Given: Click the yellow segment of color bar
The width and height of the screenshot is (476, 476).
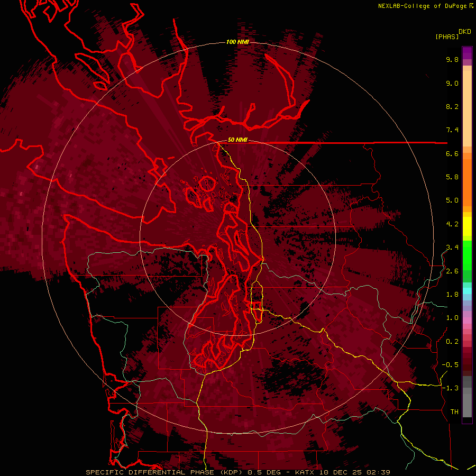Looking at the screenshot, I should click(467, 226).
